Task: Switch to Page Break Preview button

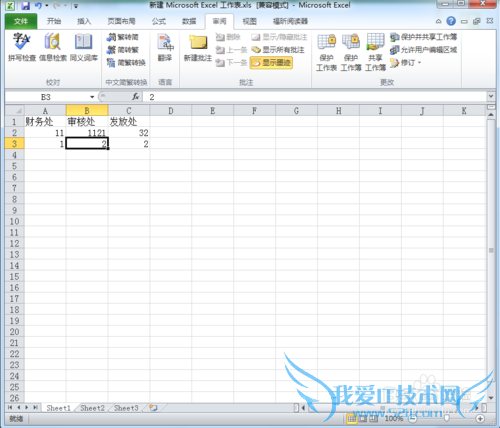Action: tap(373, 419)
